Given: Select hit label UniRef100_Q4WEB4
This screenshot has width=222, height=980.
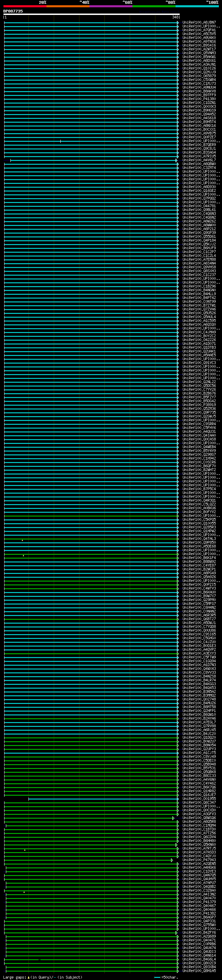Looking at the screenshot, I should [x=199, y=447].
